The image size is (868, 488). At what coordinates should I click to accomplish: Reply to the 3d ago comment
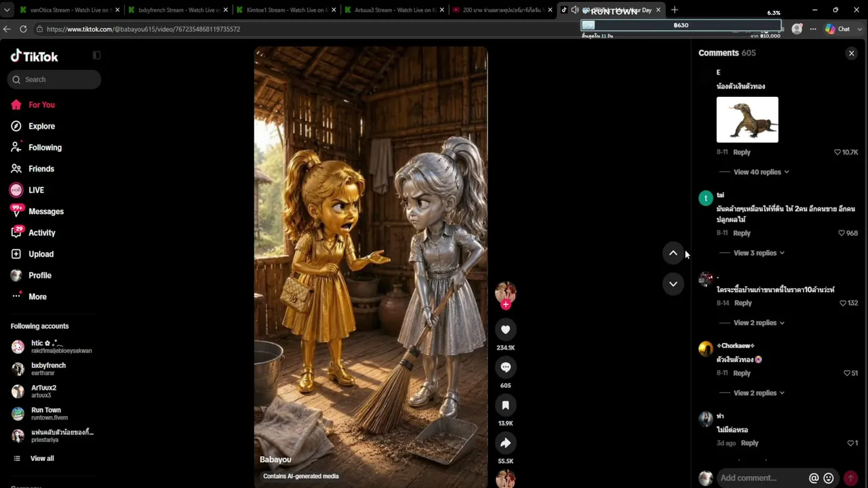click(749, 443)
